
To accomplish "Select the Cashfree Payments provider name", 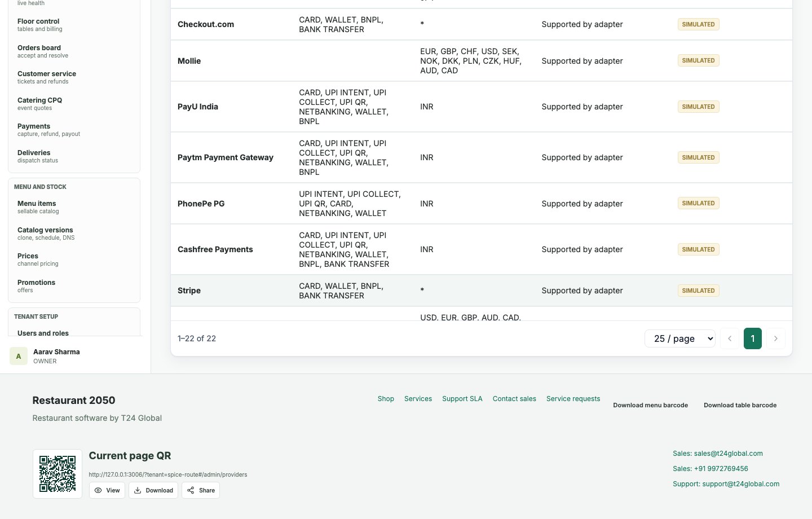I will pyautogui.click(x=215, y=249).
